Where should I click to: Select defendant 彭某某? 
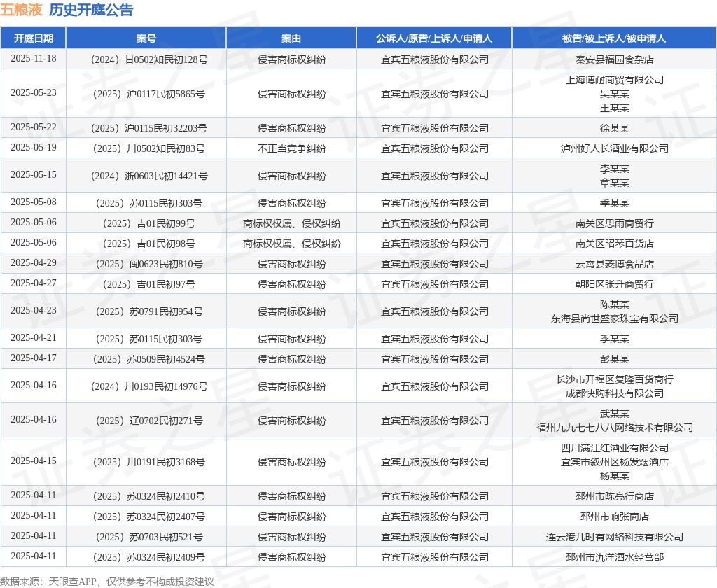615,359
